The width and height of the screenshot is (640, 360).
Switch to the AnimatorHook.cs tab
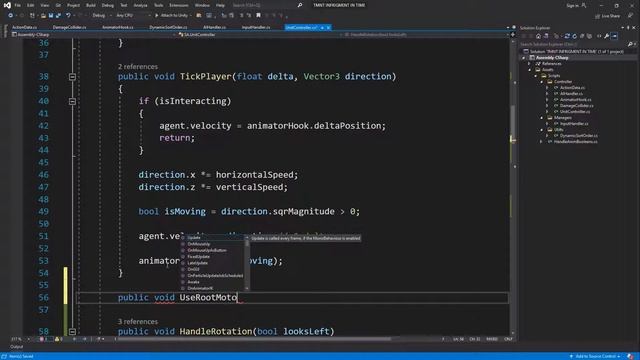(118, 27)
